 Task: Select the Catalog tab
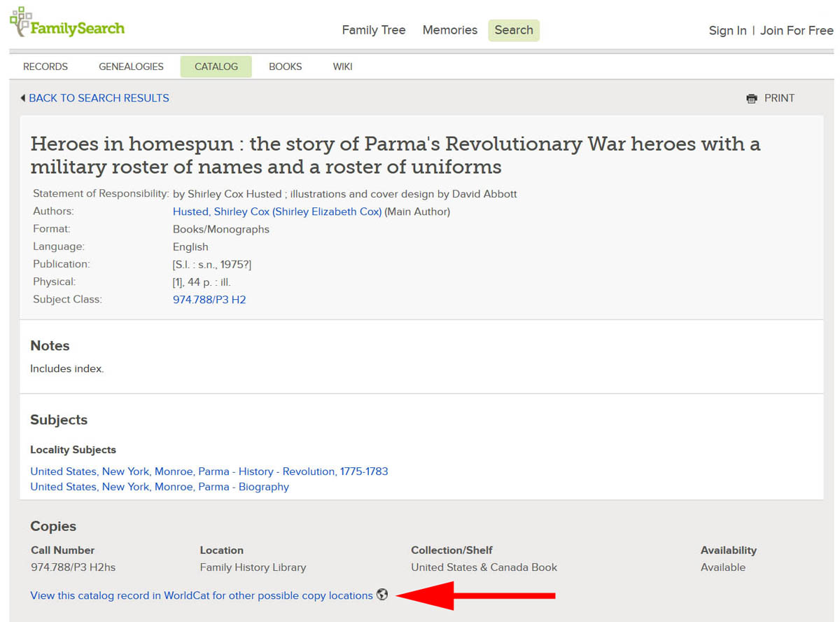[x=216, y=67]
